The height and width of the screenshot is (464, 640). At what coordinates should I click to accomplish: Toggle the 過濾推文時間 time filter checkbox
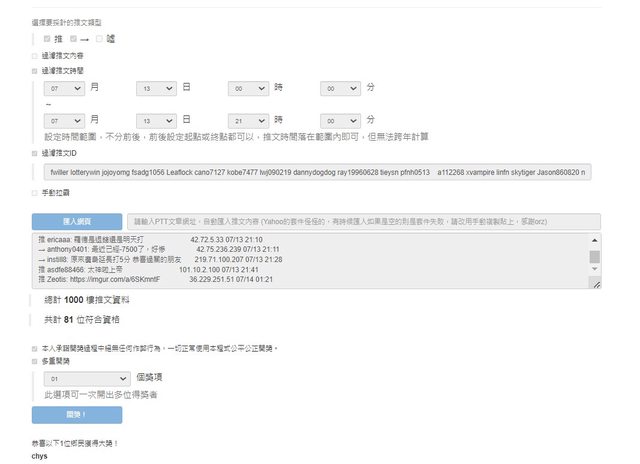tap(35, 71)
